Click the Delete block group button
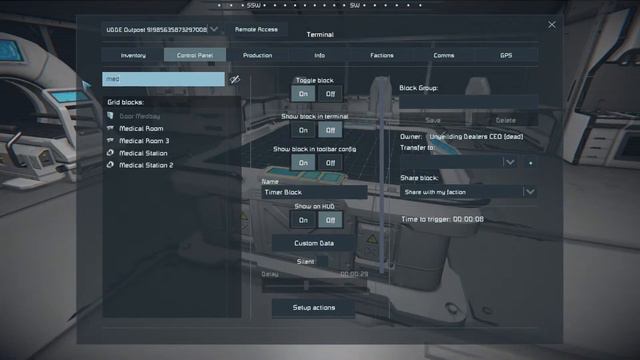640x360 pixels. tap(505, 120)
